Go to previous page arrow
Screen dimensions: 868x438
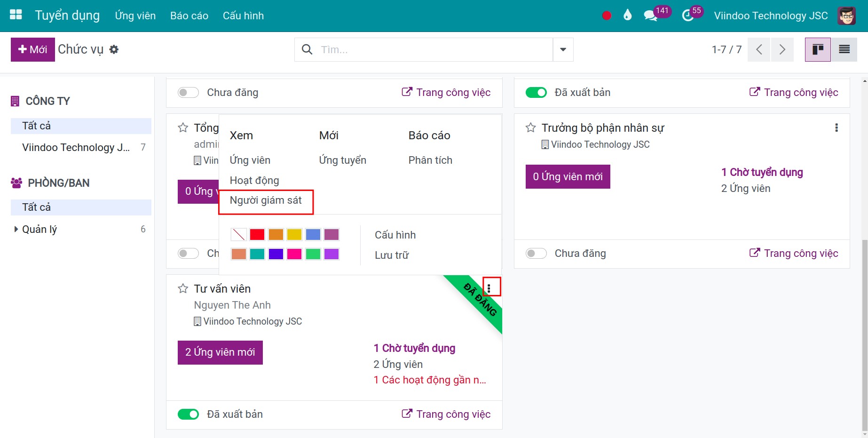pos(759,49)
